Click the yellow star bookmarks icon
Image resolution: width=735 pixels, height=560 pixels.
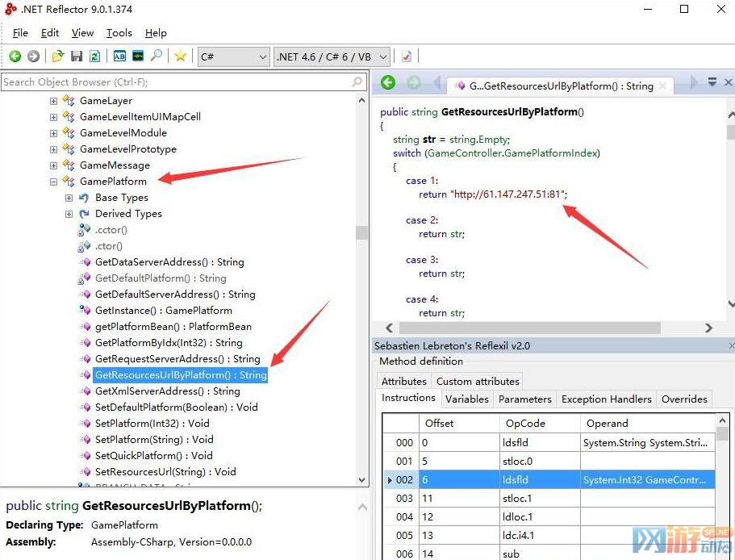click(x=181, y=56)
